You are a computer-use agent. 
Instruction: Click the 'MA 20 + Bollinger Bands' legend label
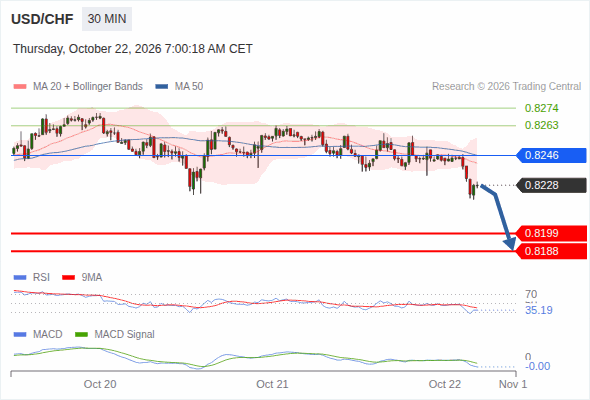(x=88, y=87)
